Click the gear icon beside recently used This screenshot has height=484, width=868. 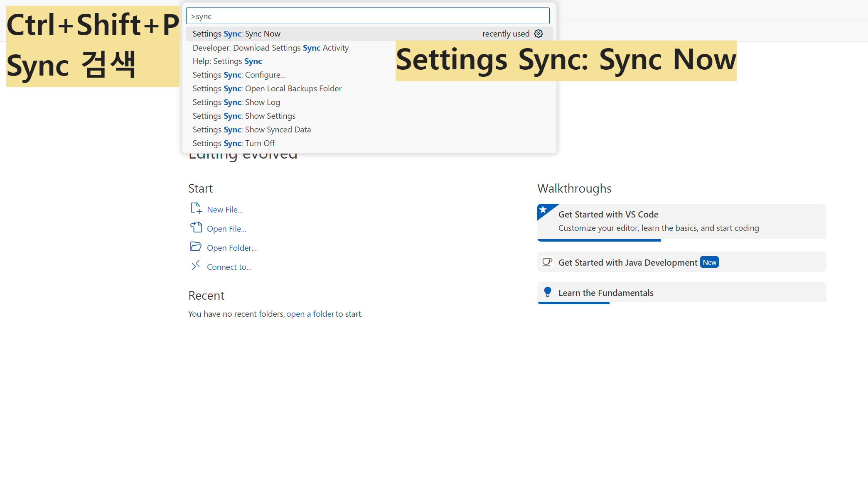(x=539, y=34)
